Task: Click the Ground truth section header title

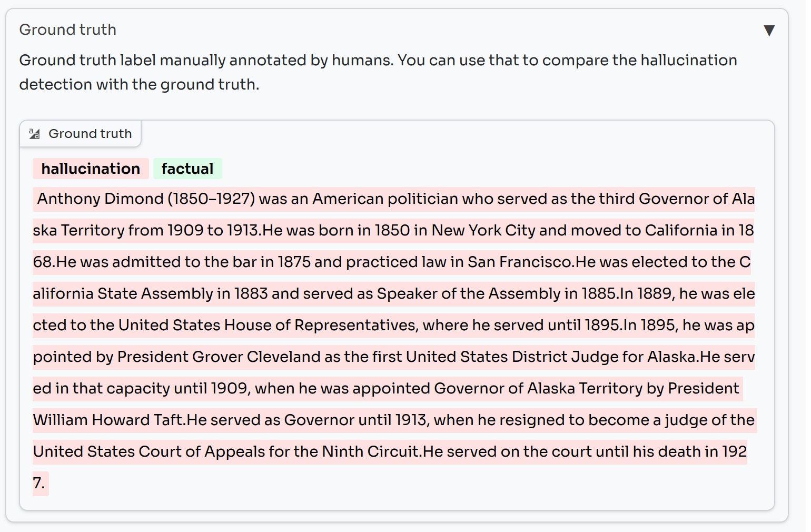Action: pyautogui.click(x=67, y=29)
